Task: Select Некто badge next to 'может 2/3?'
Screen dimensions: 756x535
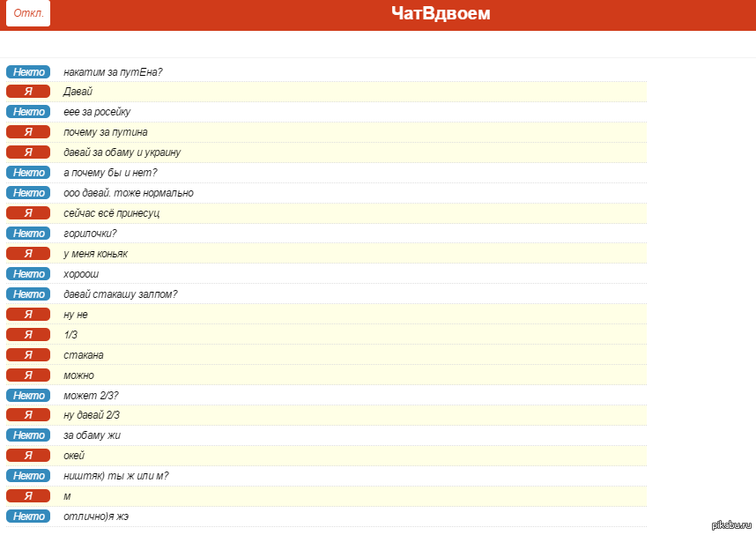Action: [28, 396]
